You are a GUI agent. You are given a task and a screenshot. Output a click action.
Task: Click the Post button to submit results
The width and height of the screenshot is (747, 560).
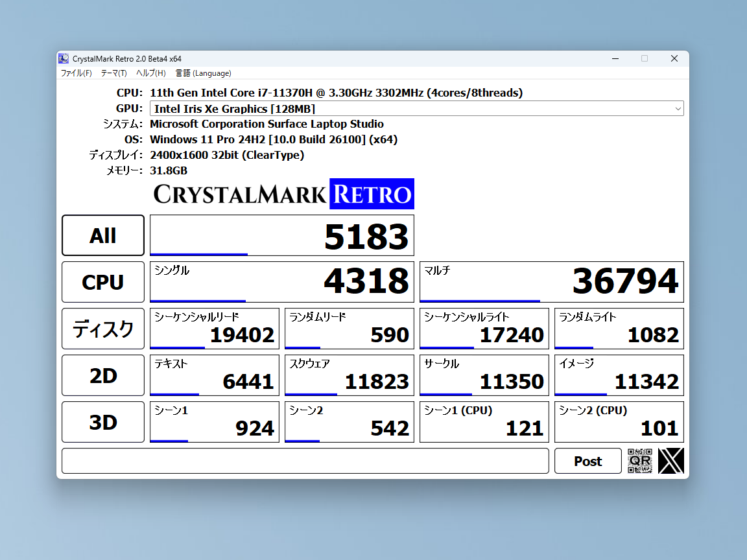tap(587, 461)
